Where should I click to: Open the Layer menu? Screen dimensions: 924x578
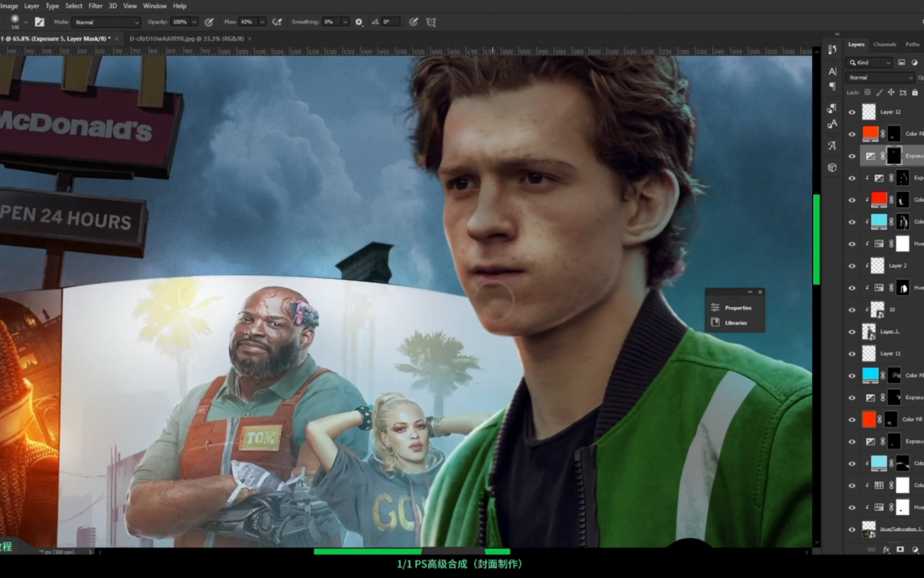[32, 6]
